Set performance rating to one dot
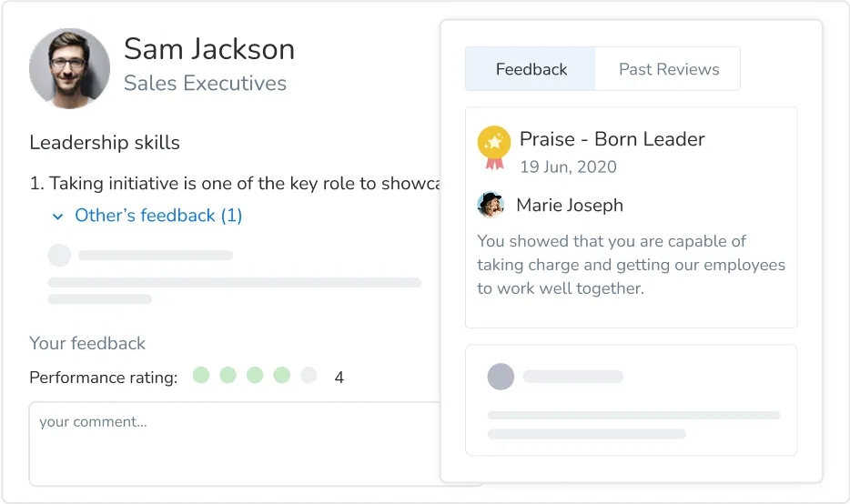The height and width of the screenshot is (504, 850). click(201, 375)
